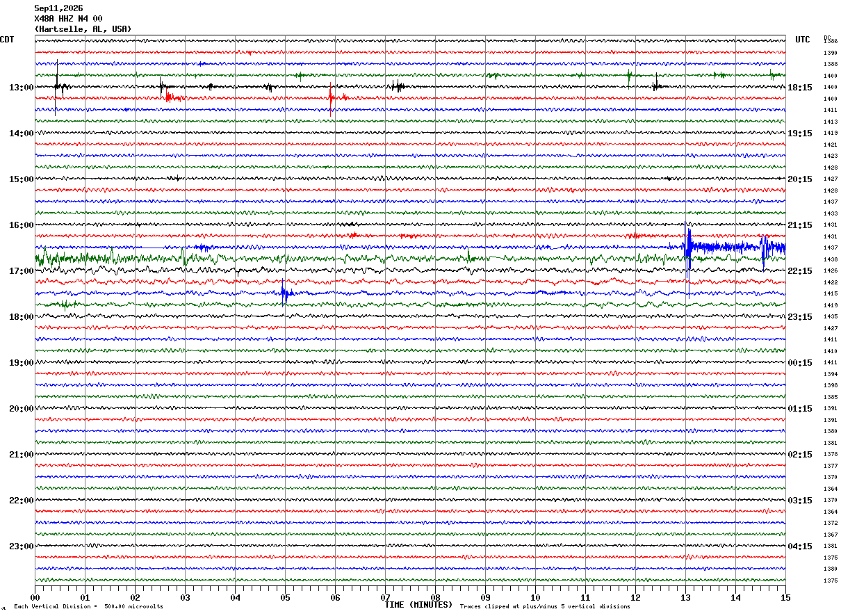Click the Each Vertical Division scale note
The height and width of the screenshot is (616, 841).
pos(88,607)
